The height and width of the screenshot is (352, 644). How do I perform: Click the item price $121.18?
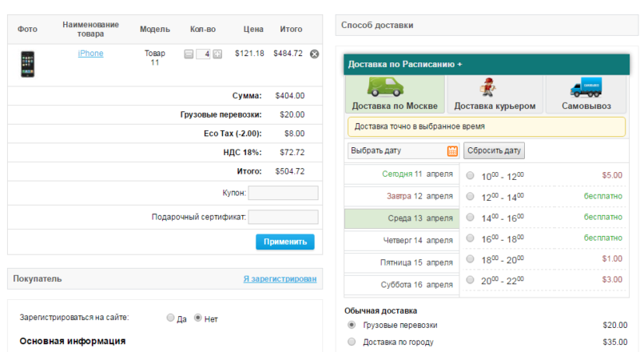pos(249,54)
